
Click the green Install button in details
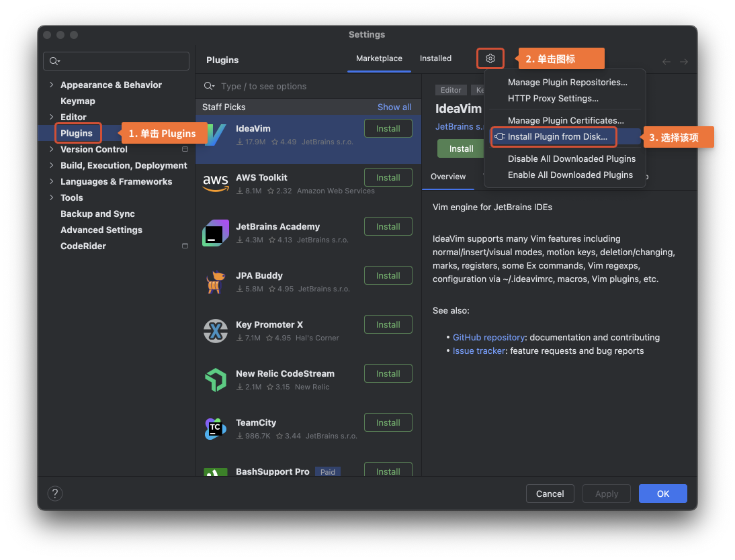click(461, 148)
